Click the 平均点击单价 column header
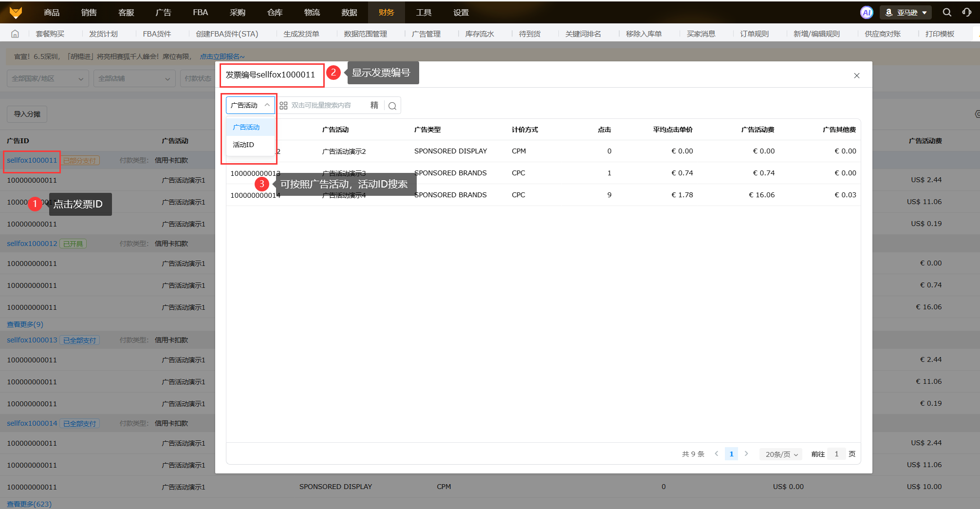 pos(673,130)
